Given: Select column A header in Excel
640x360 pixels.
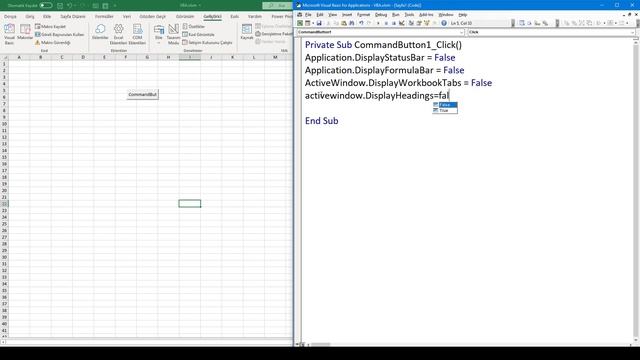Looking at the screenshot, I should tap(19, 57).
